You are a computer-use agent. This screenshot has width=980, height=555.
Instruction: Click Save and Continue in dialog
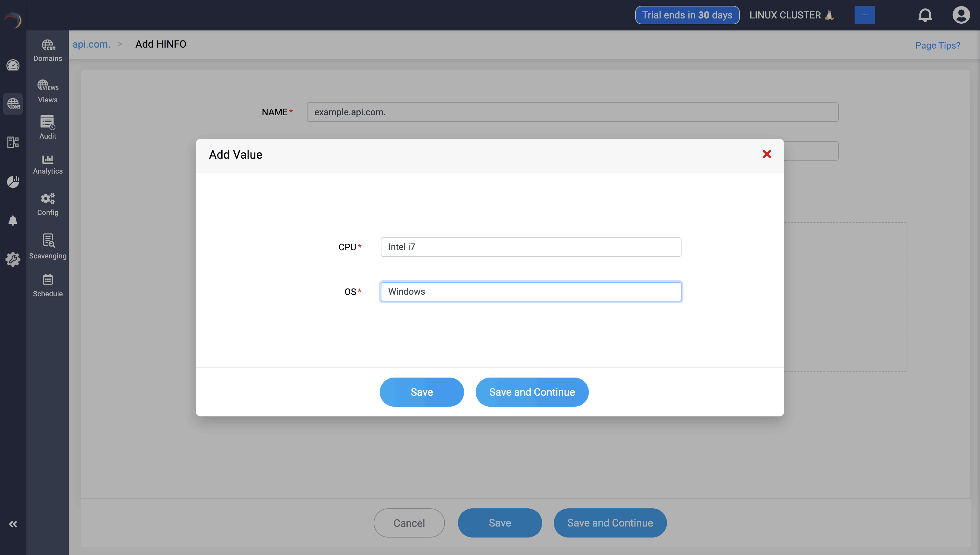(532, 392)
